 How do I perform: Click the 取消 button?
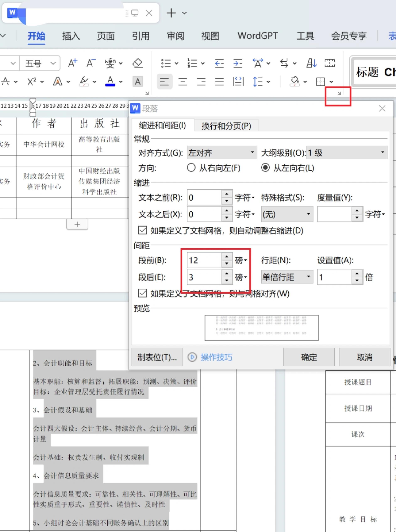tap(365, 357)
